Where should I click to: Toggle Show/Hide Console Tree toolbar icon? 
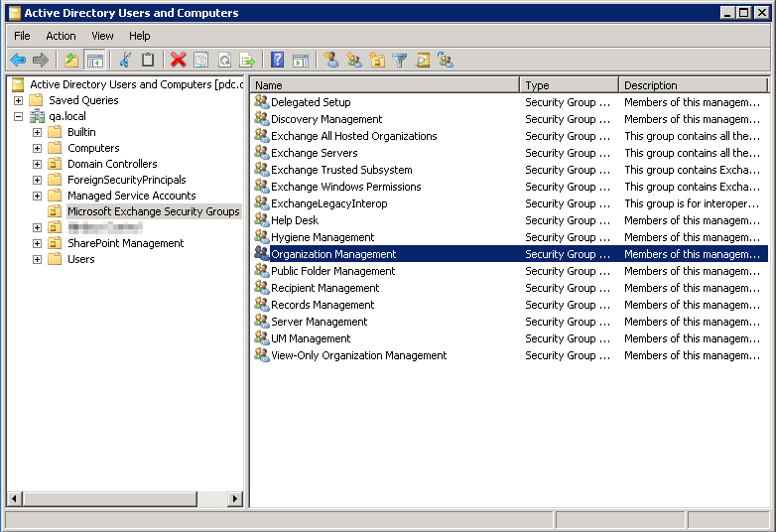(x=94, y=61)
